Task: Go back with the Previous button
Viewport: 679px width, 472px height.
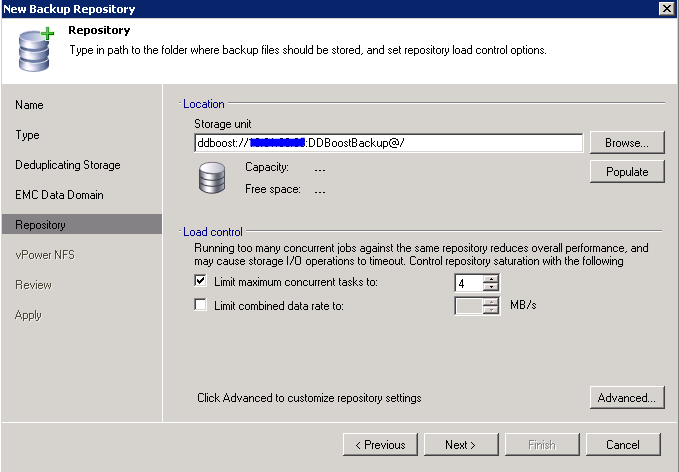Action: click(x=379, y=445)
